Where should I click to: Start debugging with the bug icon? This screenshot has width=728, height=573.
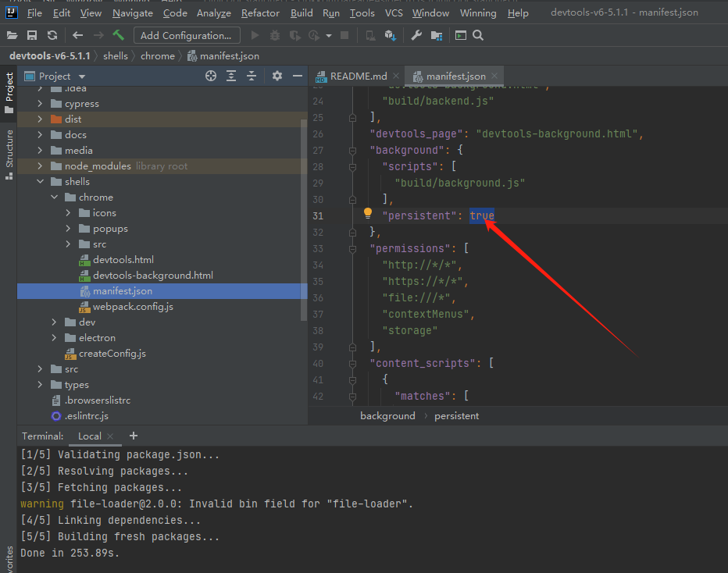click(274, 35)
